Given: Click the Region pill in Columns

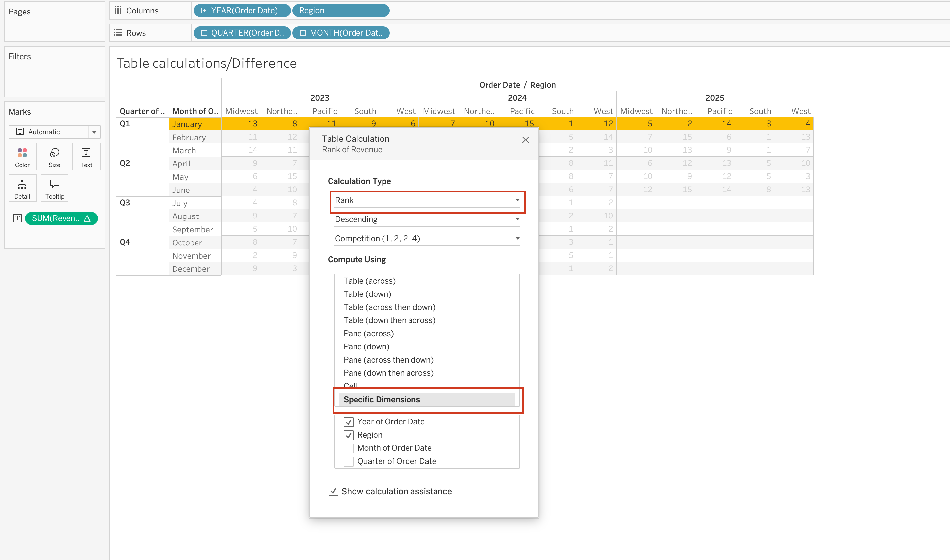Looking at the screenshot, I should tap(340, 11).
